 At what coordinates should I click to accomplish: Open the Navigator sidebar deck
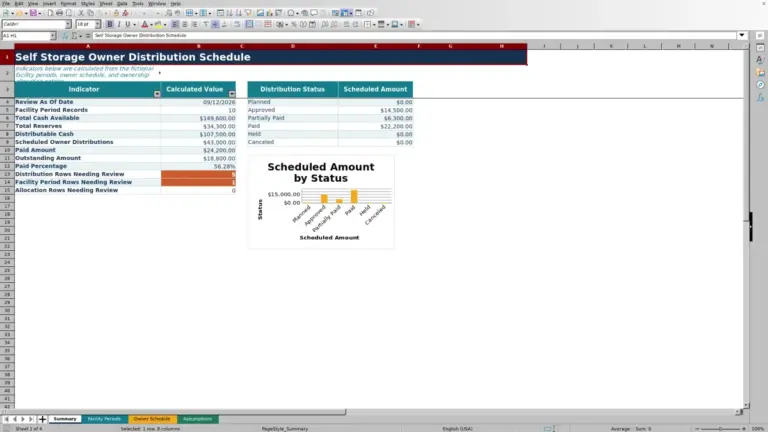point(760,85)
